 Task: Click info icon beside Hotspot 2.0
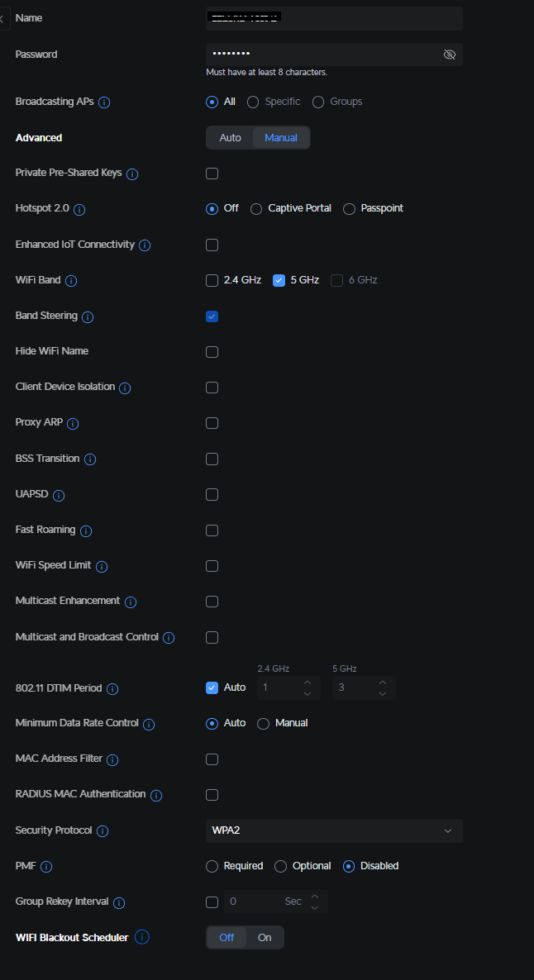[x=79, y=209]
